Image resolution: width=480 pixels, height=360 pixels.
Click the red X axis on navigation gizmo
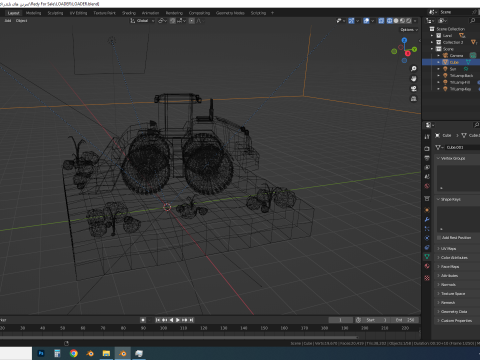point(407,53)
